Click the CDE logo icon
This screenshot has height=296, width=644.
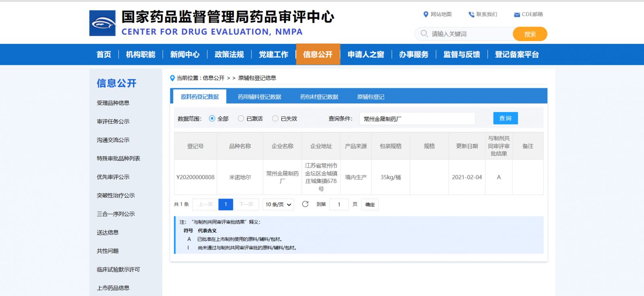coord(102,23)
